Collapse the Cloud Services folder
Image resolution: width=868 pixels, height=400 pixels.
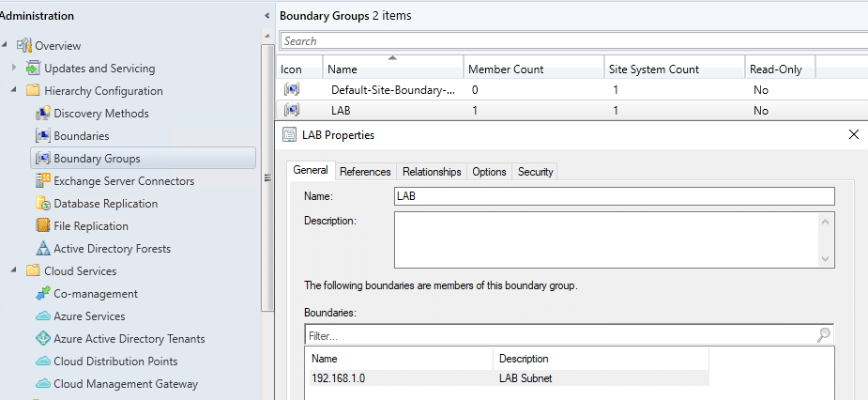pos(14,271)
